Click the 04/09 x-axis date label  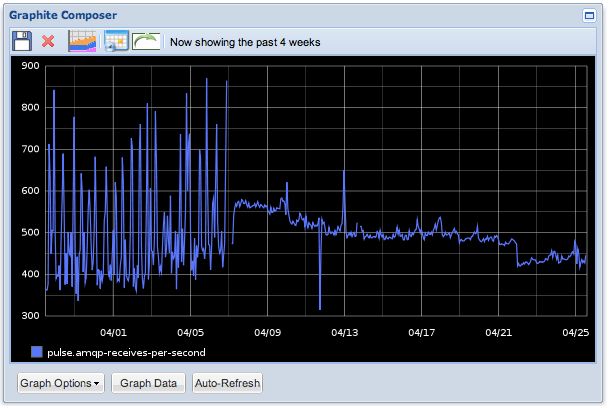click(x=268, y=333)
